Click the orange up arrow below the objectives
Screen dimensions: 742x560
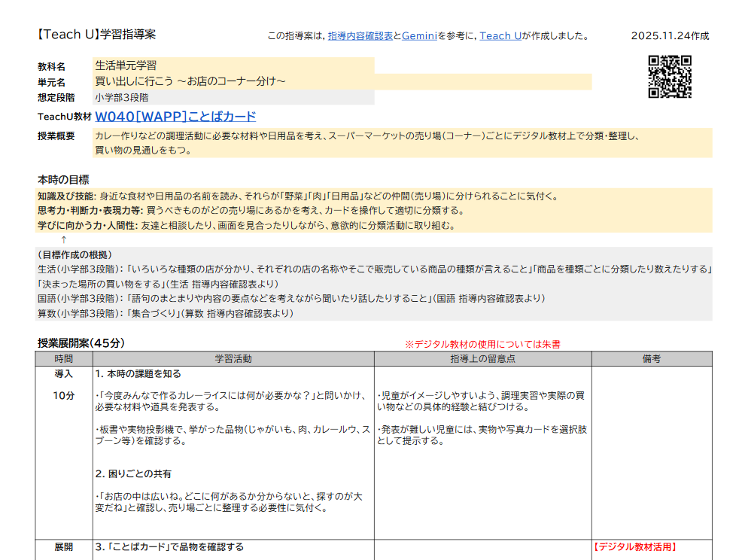tap(64, 239)
